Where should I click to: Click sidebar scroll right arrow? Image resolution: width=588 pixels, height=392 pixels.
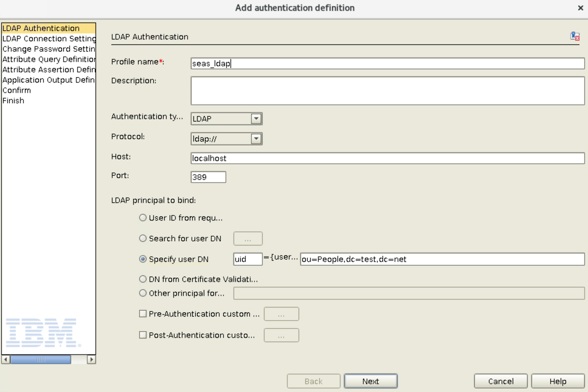point(91,360)
